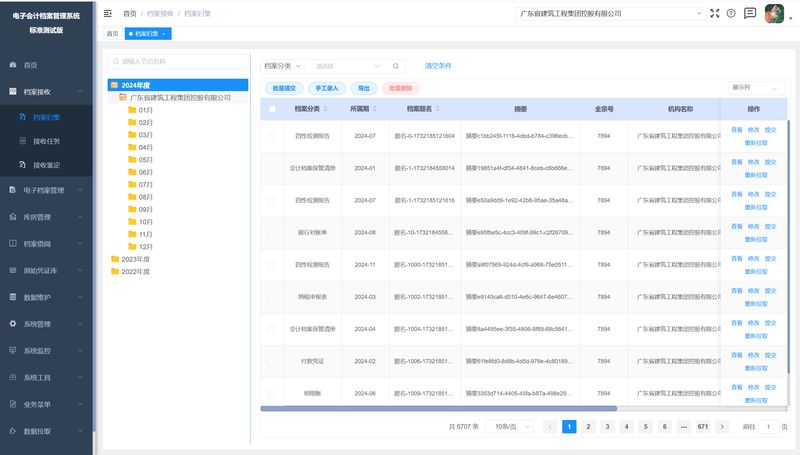
Task: Click the 接收鉴定 icon in the sidebar
Action: click(x=22, y=165)
